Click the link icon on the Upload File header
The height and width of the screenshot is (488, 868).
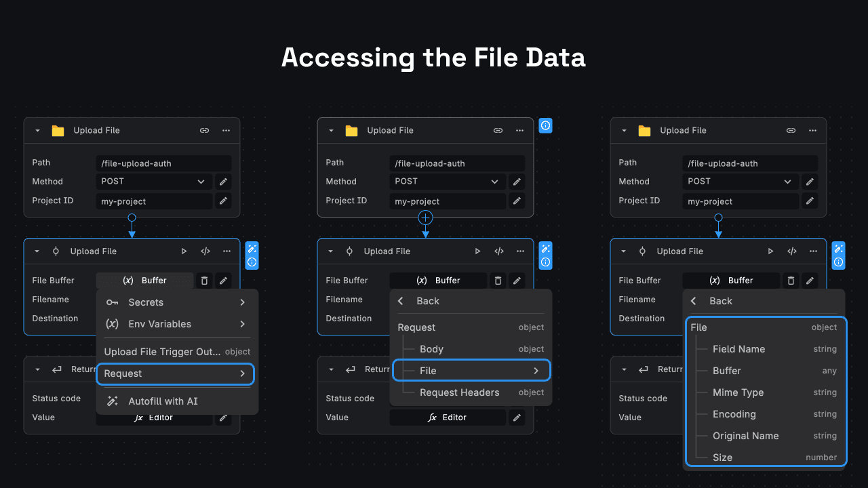(204, 130)
